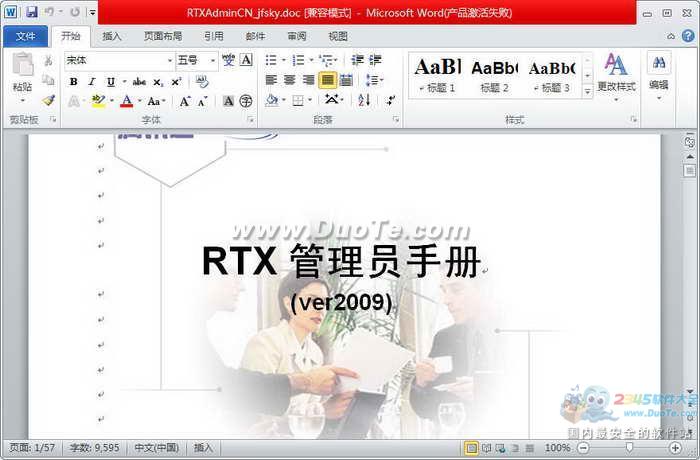Apply the 标题 2 style
Screen dimensions: 700x460
pos(495,75)
